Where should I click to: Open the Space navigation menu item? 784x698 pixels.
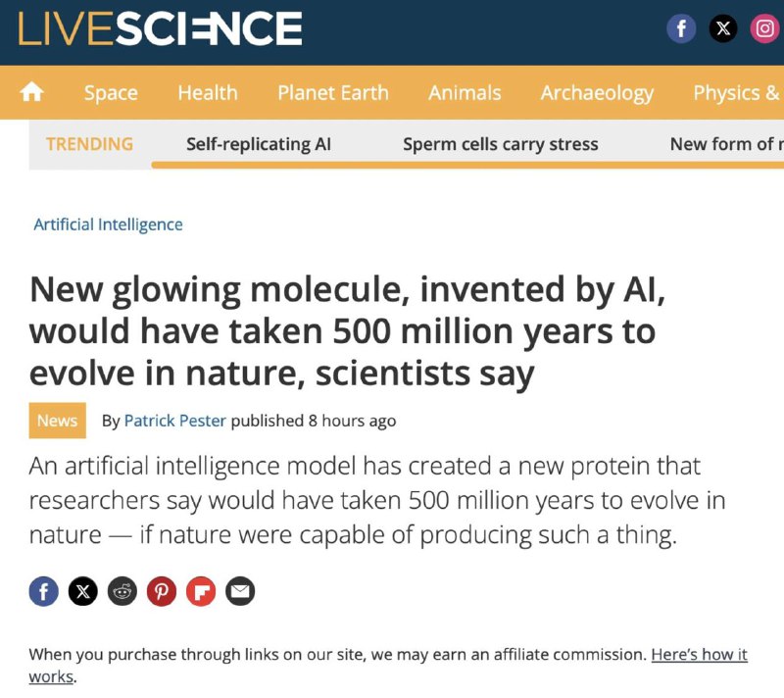coord(111,92)
